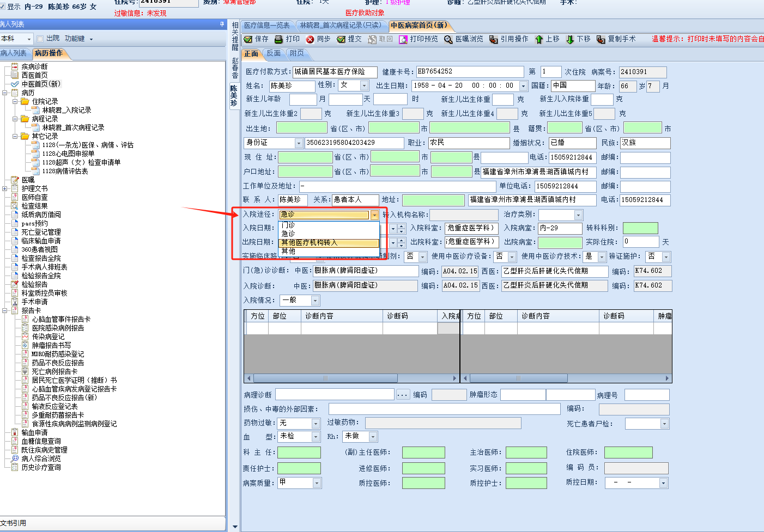Open the 功能键 dropdown menu

point(78,39)
